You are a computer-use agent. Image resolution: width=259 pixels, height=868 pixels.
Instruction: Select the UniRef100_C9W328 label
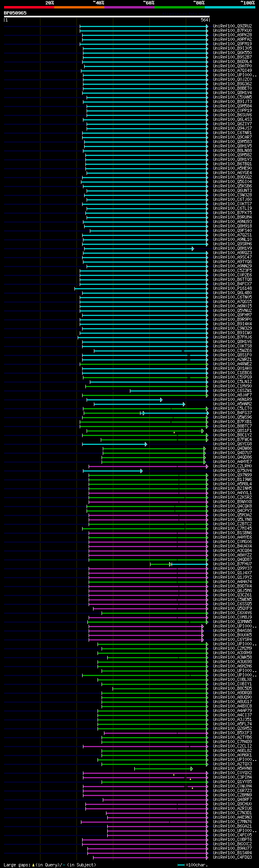click(x=232, y=195)
